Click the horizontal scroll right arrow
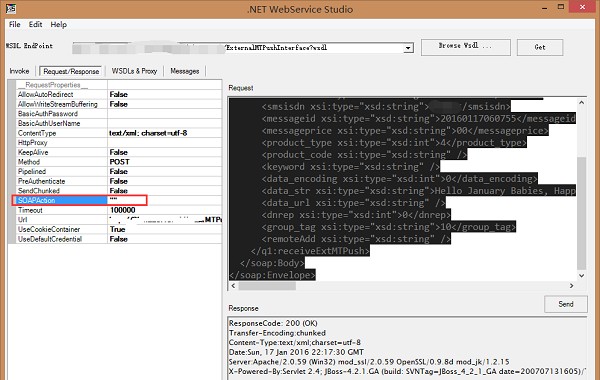 [x=571, y=286]
